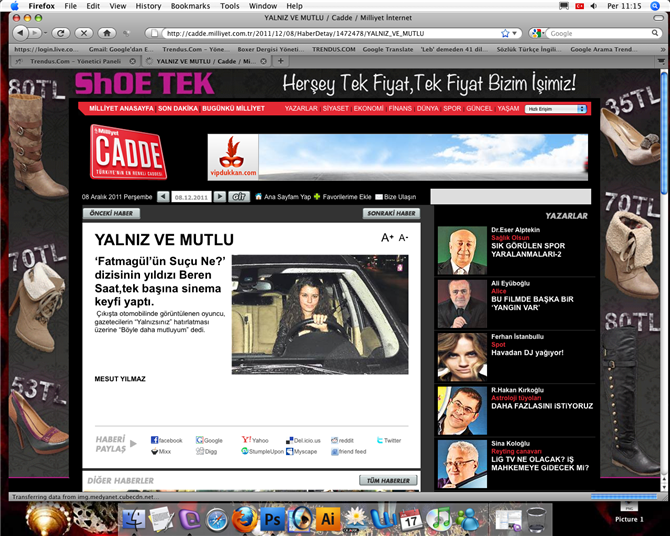Viewport: 670px width, 536px height.
Task: Open Spotlight search in menu bar
Action: pyautogui.click(x=655, y=6)
